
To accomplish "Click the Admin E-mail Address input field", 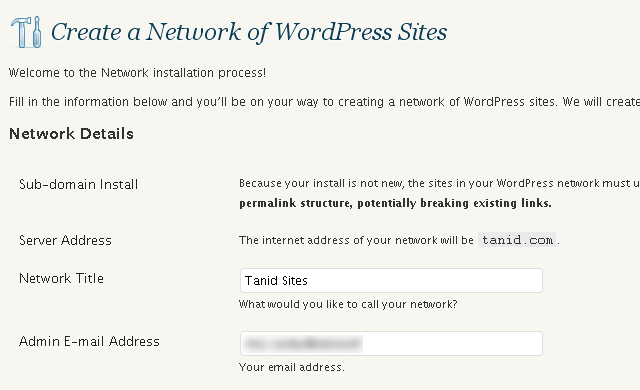I will coord(391,343).
